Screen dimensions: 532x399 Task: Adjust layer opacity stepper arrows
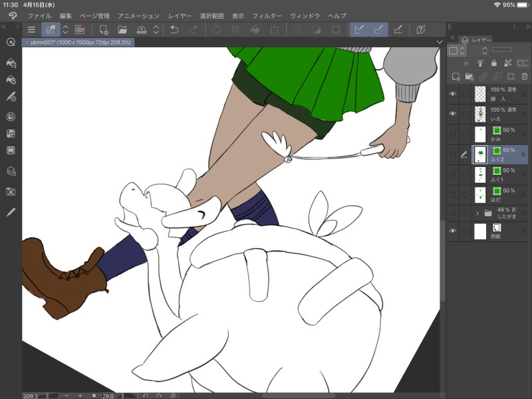[x=485, y=51]
